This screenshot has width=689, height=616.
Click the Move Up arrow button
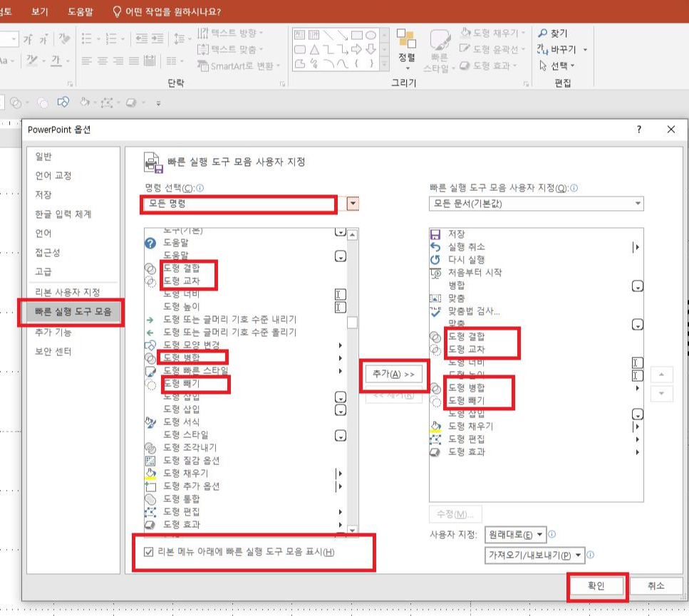[661, 375]
